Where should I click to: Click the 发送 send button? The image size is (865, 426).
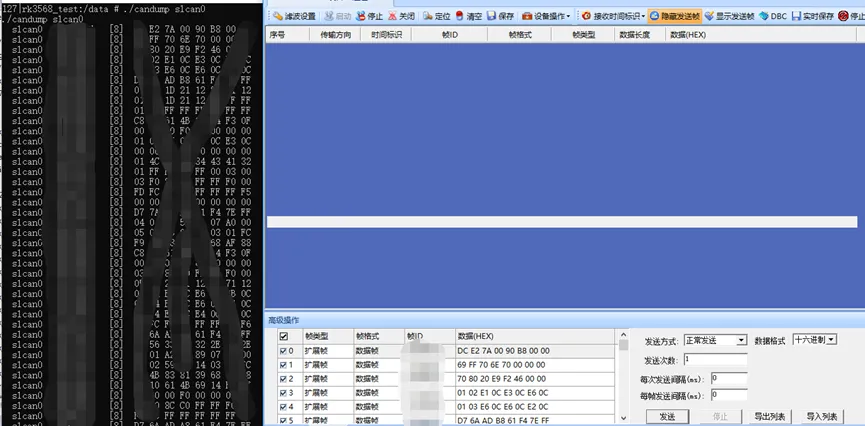[x=668, y=417]
